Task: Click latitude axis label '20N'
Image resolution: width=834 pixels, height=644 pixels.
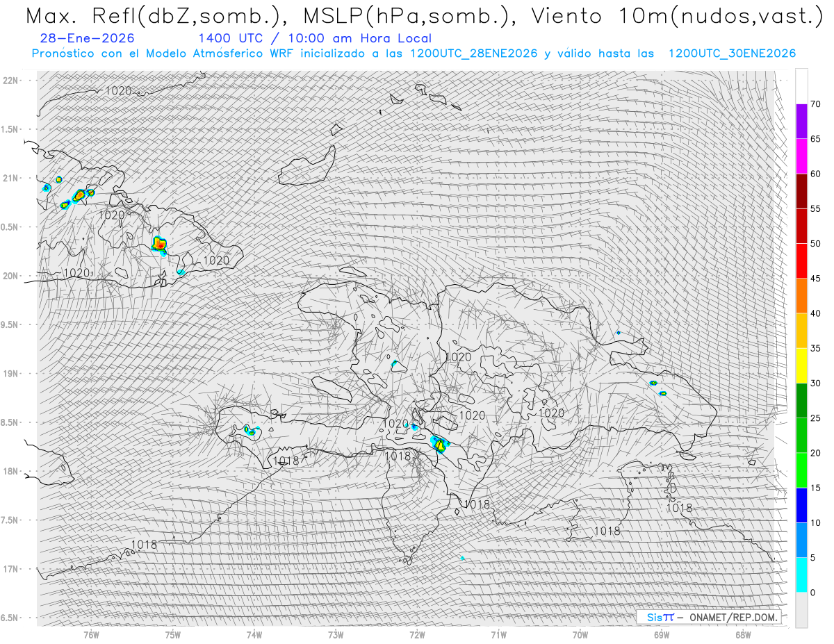Action: click(x=10, y=276)
